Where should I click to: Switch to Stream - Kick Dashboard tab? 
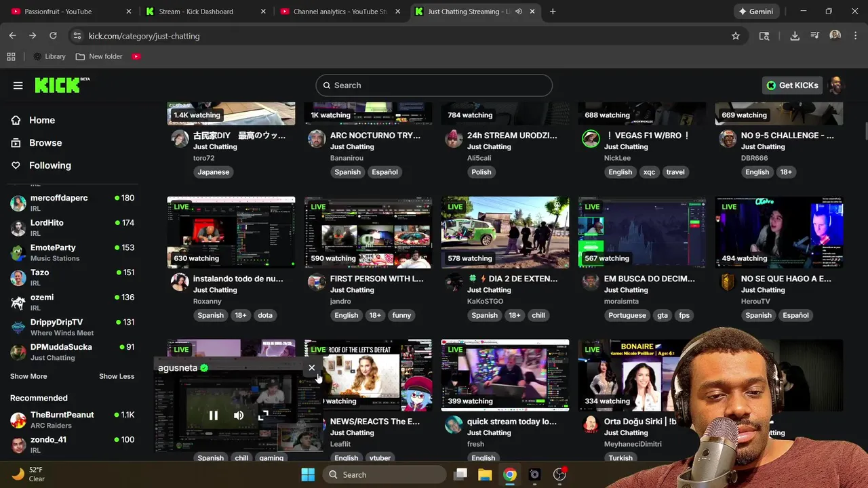point(207,12)
